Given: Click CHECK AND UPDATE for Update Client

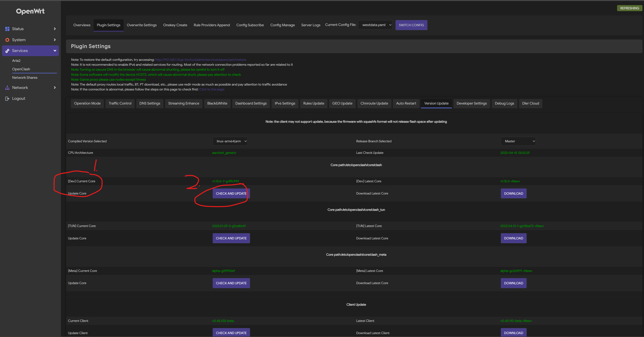Looking at the screenshot, I should [231, 333].
